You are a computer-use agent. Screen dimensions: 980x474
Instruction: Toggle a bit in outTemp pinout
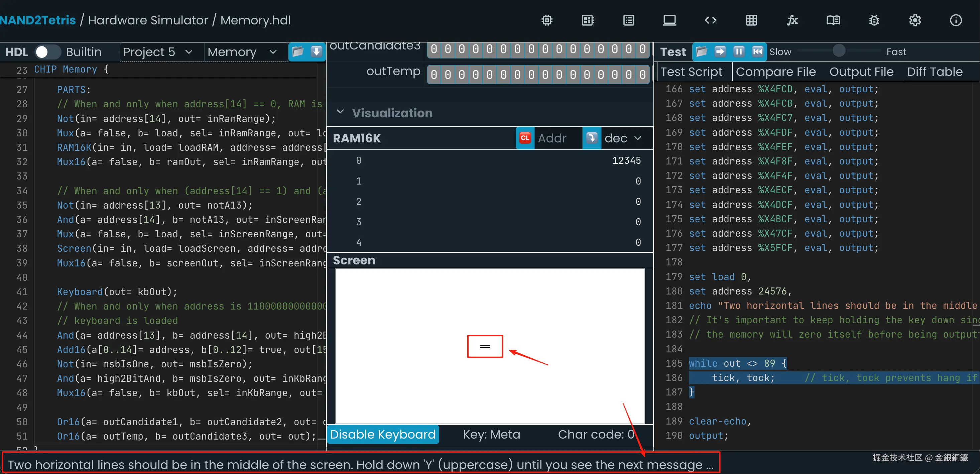click(x=434, y=75)
